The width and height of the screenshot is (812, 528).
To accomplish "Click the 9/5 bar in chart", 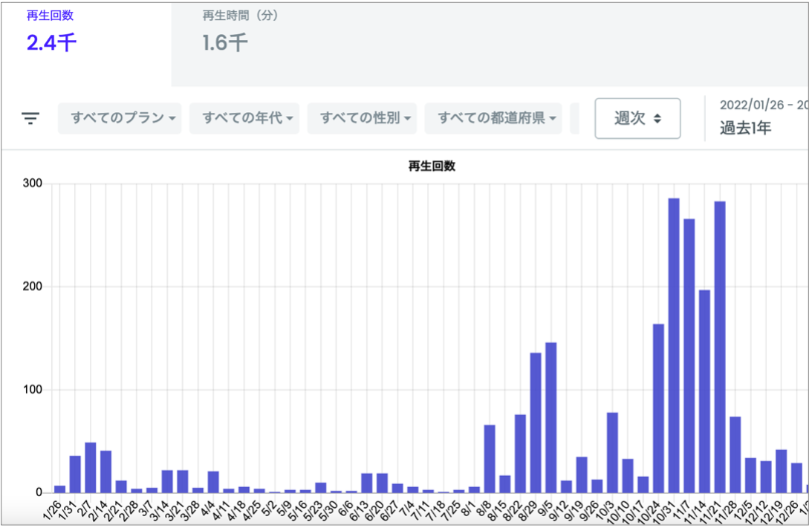I will (x=551, y=417).
